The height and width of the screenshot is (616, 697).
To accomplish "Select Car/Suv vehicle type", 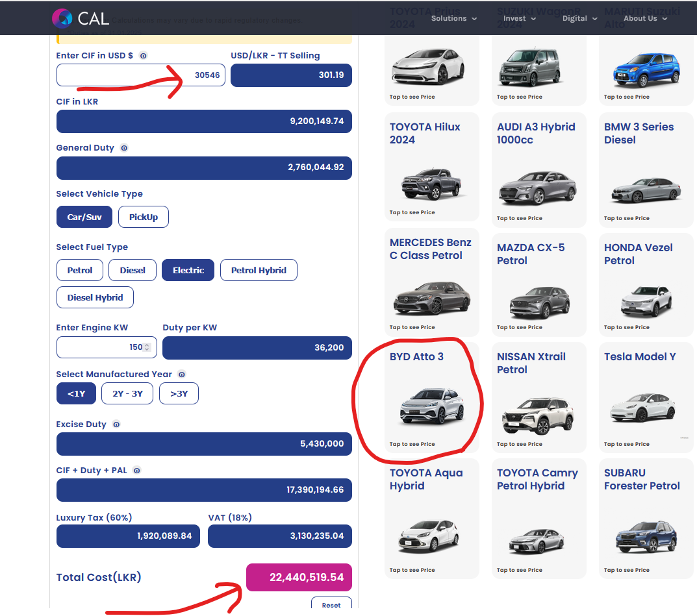I will pyautogui.click(x=84, y=217).
